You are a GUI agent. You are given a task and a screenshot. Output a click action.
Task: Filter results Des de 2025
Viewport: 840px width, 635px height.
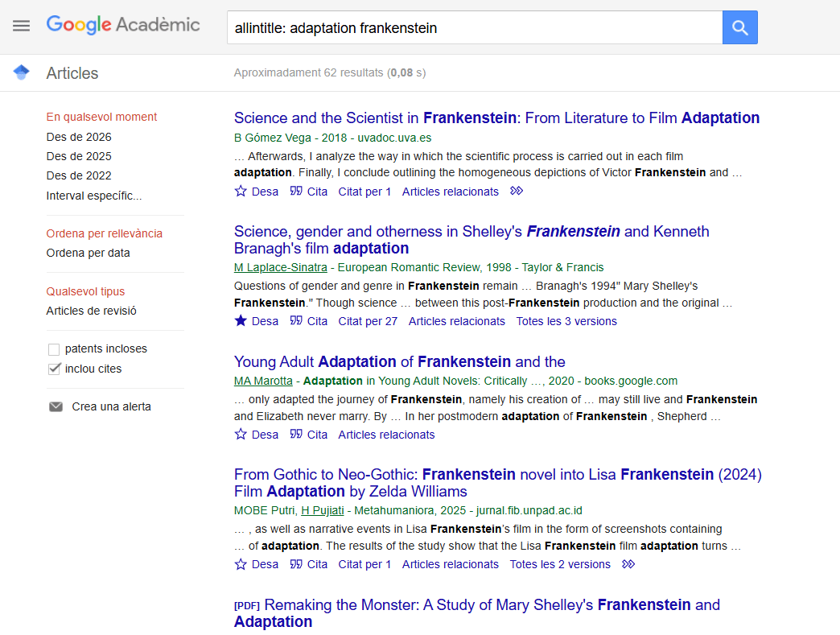coord(79,156)
